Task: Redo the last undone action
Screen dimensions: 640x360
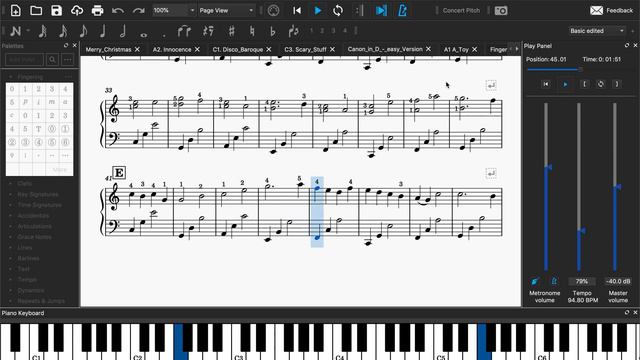Action: point(138,10)
